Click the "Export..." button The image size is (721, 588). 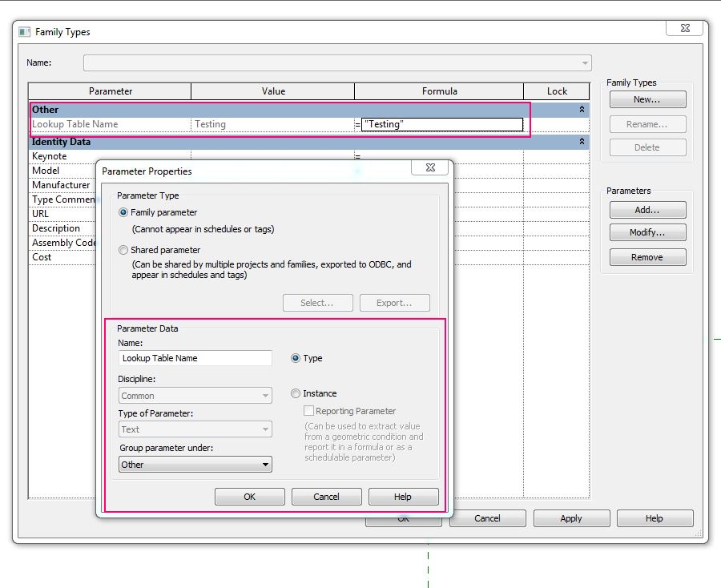[394, 303]
